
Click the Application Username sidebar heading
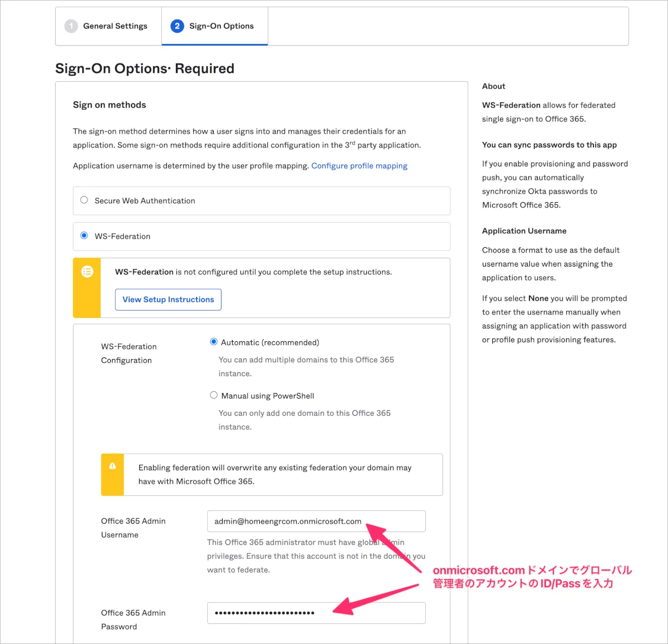coord(524,231)
